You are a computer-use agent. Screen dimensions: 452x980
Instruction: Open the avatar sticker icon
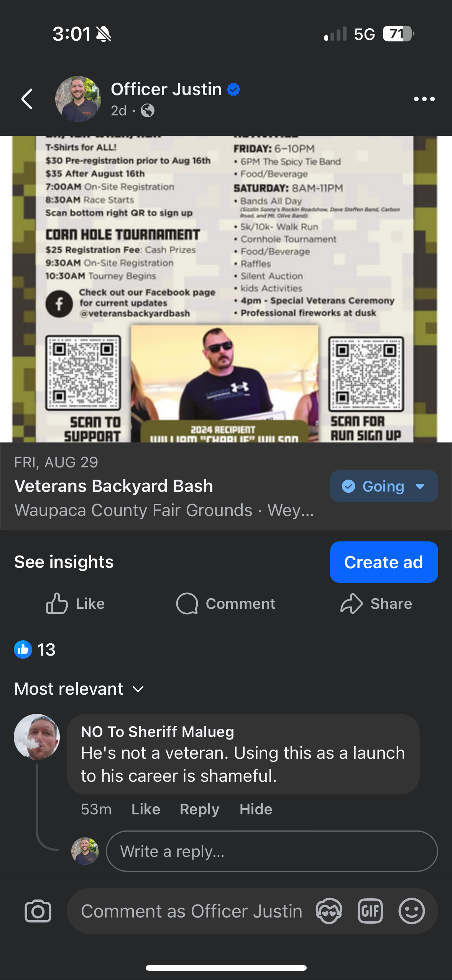click(x=329, y=911)
